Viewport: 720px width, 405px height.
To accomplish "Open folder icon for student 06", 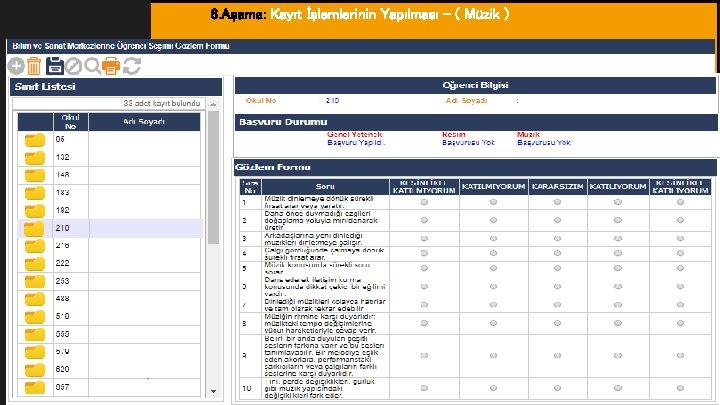I will [35, 140].
